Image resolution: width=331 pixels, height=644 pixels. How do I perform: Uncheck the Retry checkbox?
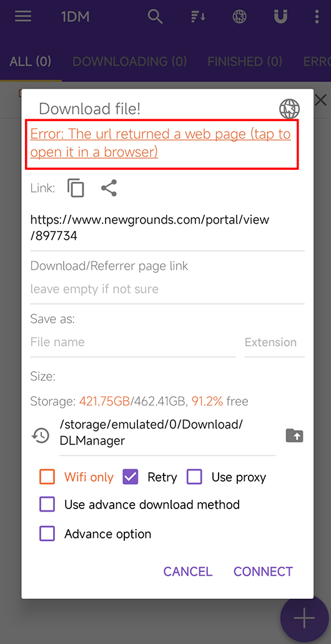[130, 477]
